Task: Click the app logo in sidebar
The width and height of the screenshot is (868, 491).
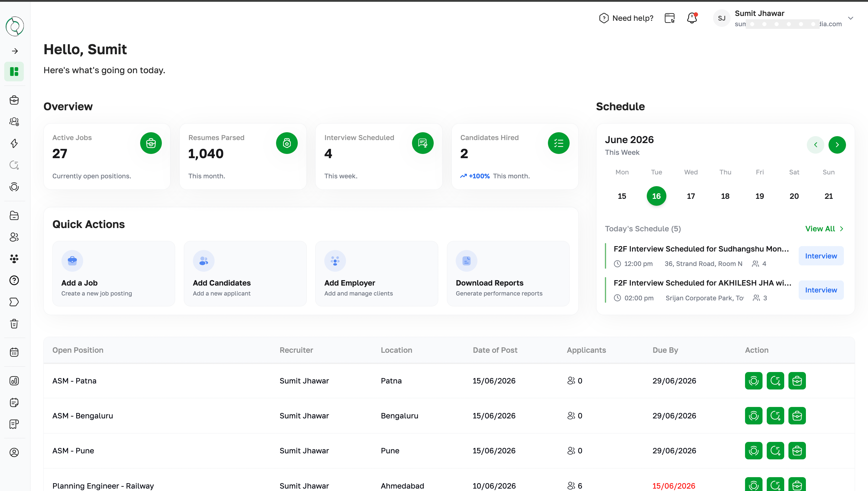Action: click(14, 26)
